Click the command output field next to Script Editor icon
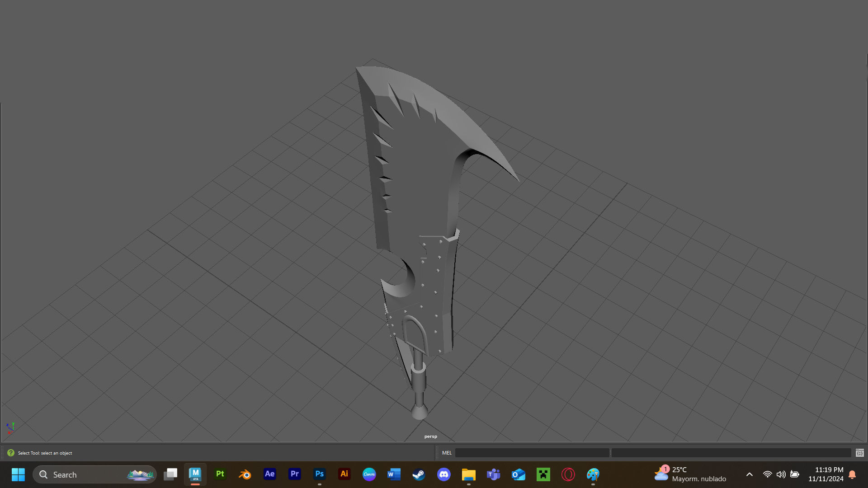Screen dimensions: 868x488 point(731,453)
